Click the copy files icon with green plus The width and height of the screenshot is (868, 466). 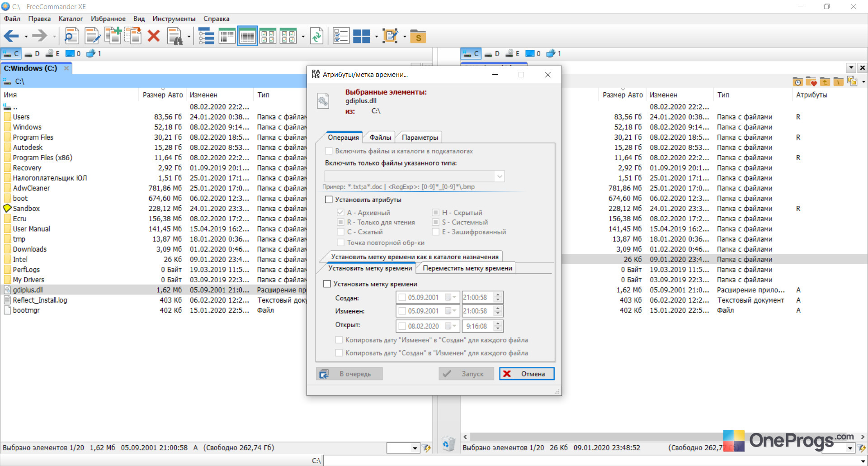tap(113, 36)
